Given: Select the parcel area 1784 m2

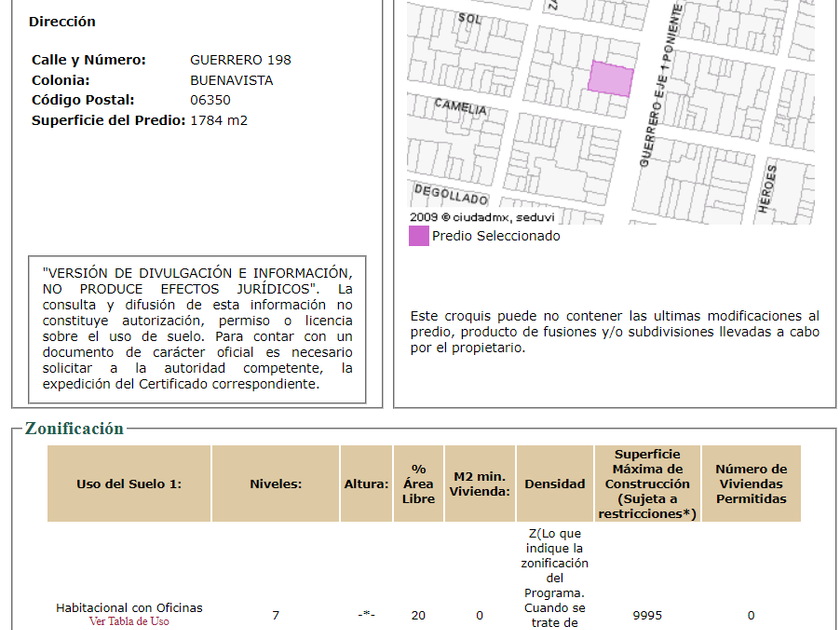Looking at the screenshot, I should pos(219,121).
